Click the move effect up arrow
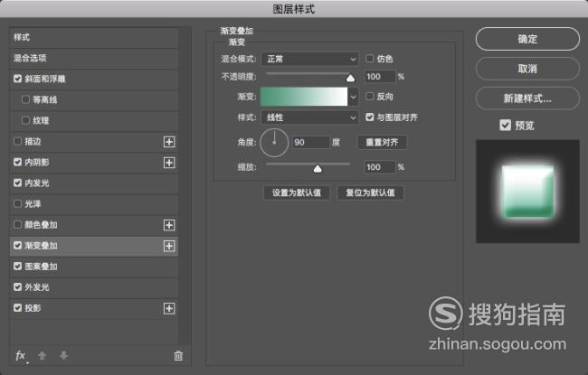This screenshot has height=375, width=588. [x=42, y=355]
